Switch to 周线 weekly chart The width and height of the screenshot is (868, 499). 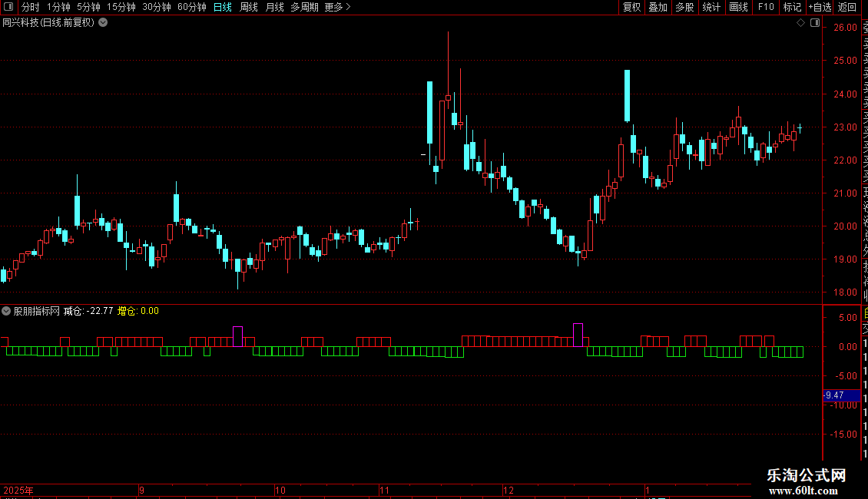tap(249, 7)
